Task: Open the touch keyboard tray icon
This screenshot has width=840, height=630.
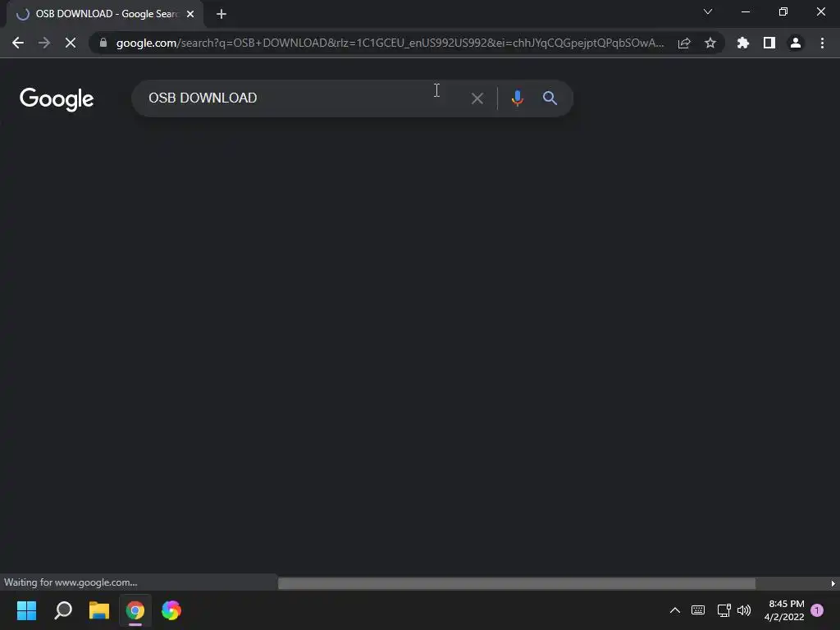Action: tap(698, 610)
